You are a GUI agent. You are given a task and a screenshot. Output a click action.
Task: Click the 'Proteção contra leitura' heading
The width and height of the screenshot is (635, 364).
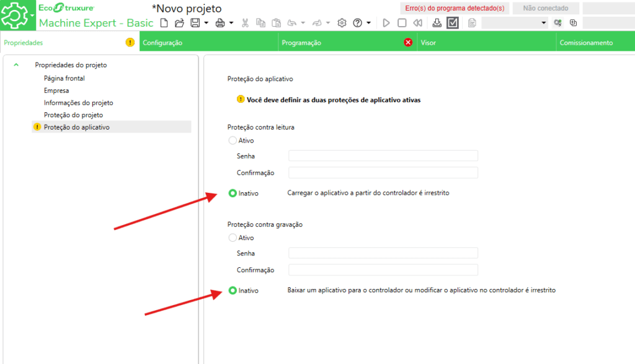coord(261,127)
